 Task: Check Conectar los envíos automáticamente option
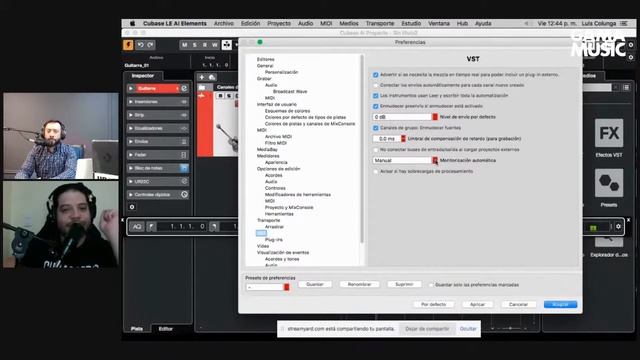376,85
